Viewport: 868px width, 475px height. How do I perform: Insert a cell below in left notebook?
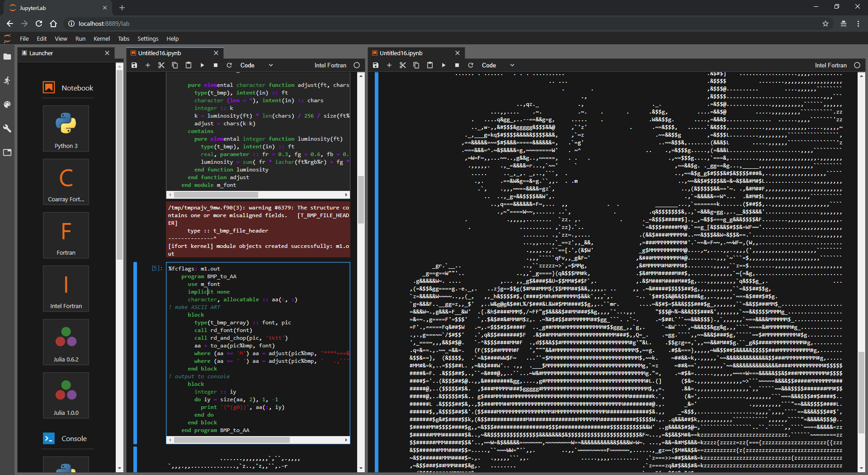tap(148, 65)
